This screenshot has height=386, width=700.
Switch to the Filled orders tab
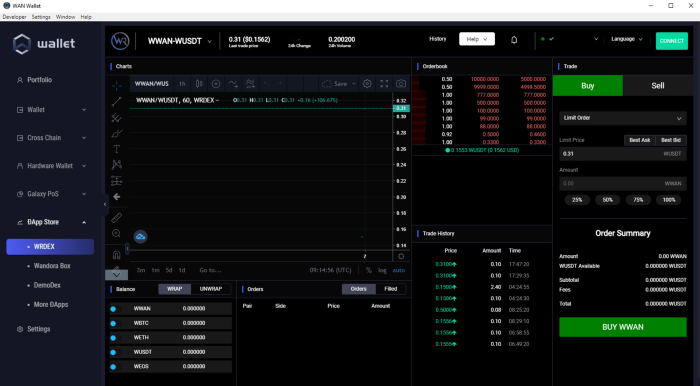[x=391, y=289]
